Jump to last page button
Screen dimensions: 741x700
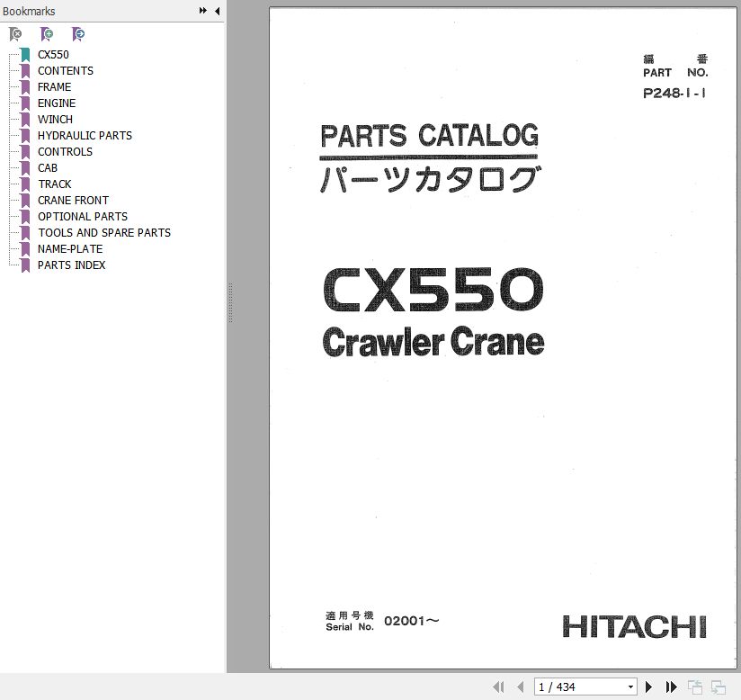[671, 687]
